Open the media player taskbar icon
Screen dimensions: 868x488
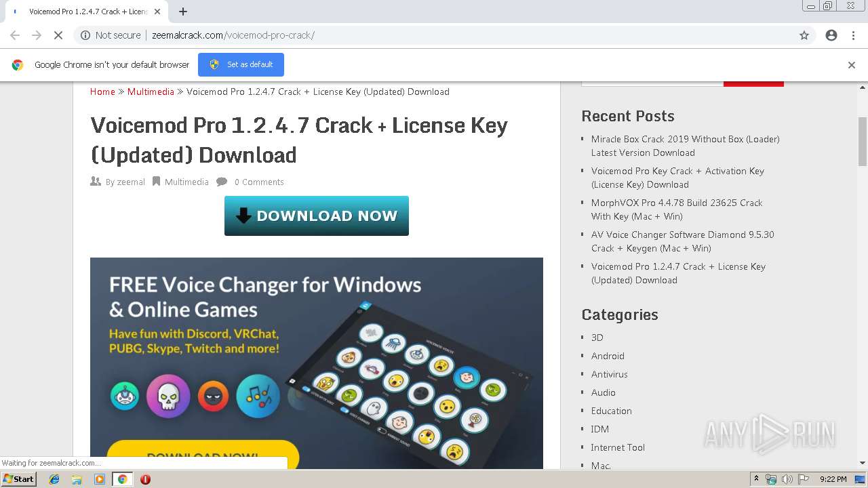pyautogui.click(x=100, y=479)
